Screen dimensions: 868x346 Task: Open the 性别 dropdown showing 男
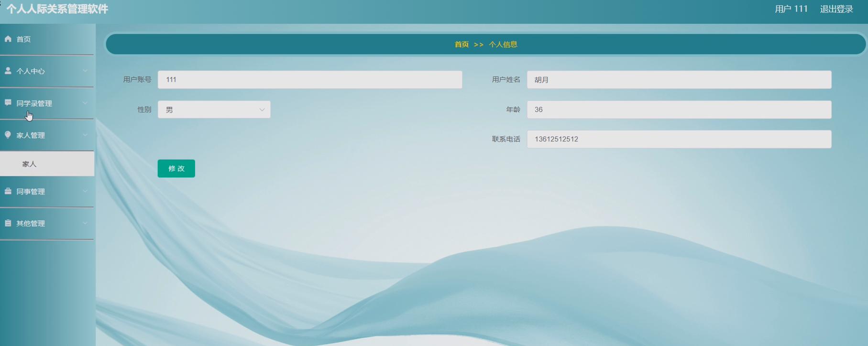[x=214, y=109]
